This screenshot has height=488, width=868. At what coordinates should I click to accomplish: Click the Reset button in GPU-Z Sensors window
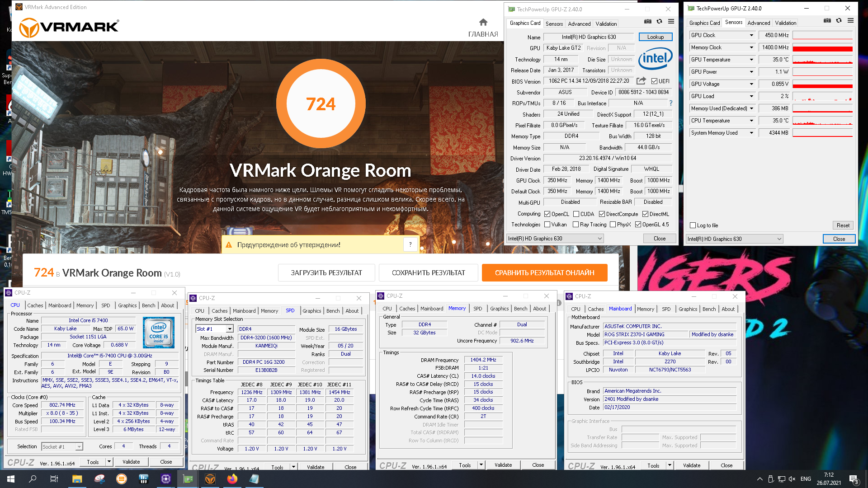coord(843,225)
